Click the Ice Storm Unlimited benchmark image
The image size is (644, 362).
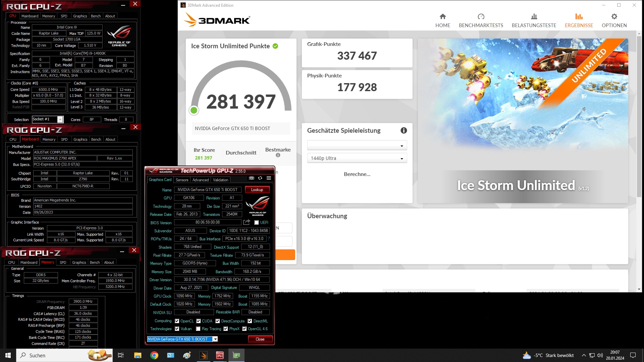click(x=523, y=121)
